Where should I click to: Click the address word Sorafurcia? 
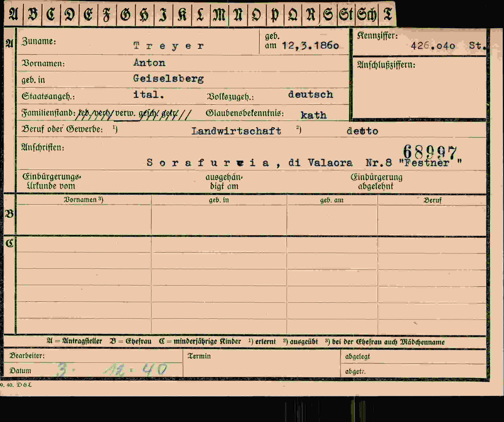click(x=208, y=163)
